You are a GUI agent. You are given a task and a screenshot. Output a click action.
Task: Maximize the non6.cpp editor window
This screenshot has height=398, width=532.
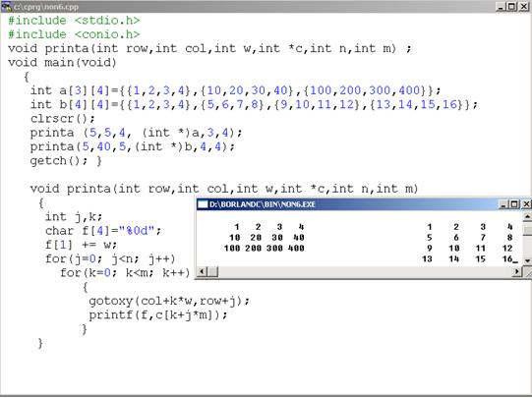[512, 7]
